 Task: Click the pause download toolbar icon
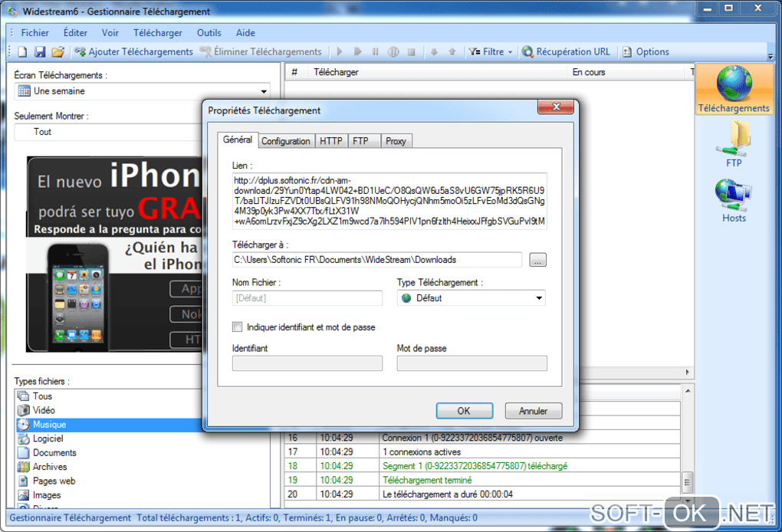coord(375,52)
